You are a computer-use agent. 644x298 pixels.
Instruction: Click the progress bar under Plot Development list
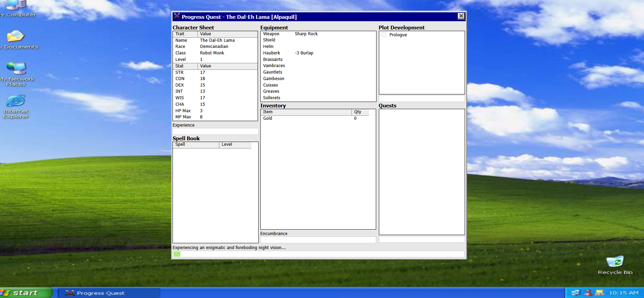click(422, 99)
